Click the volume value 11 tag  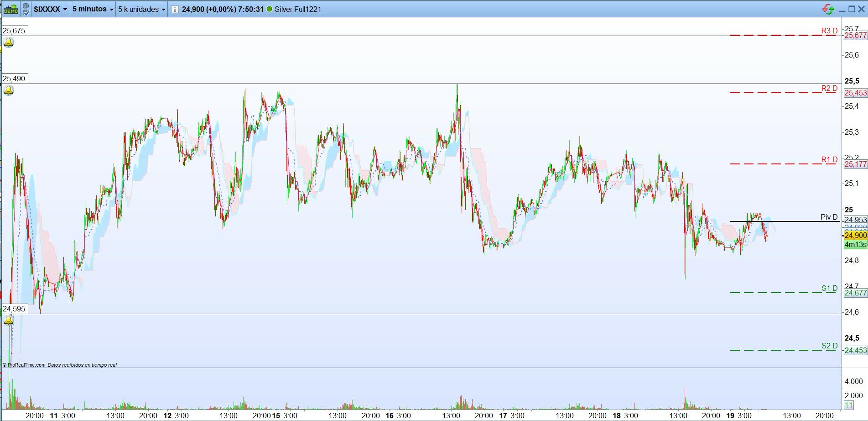pyautogui.click(x=848, y=405)
